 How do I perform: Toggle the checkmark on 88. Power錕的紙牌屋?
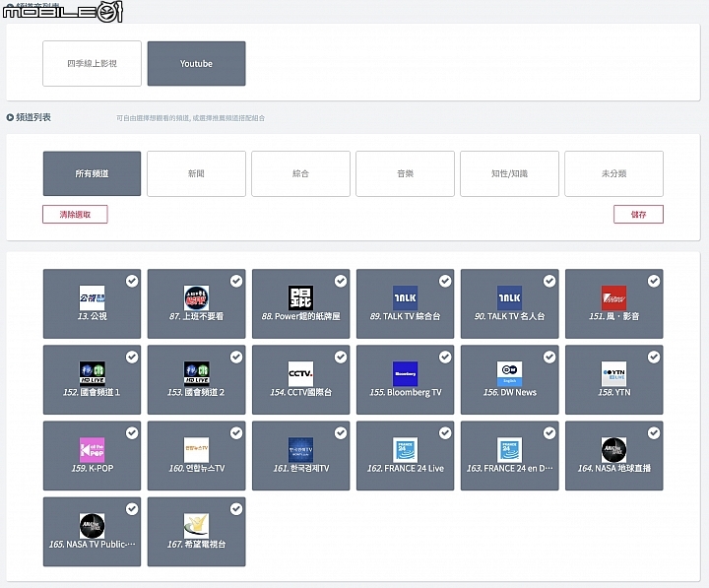[x=341, y=281]
